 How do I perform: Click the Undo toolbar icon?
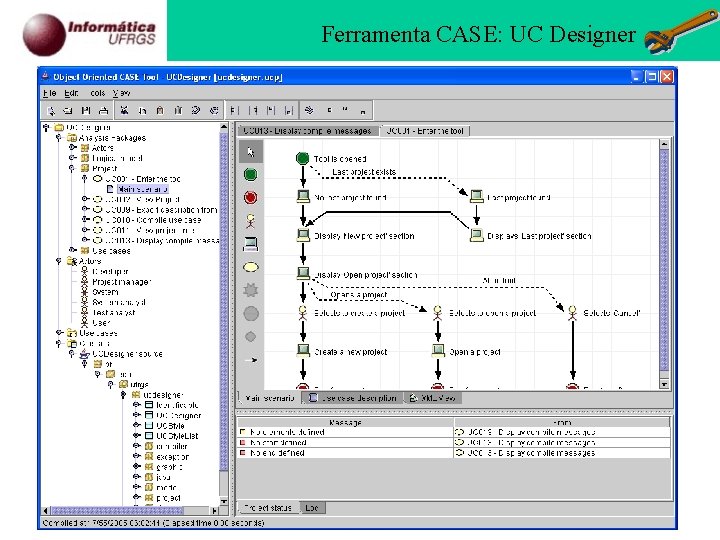pos(196,110)
